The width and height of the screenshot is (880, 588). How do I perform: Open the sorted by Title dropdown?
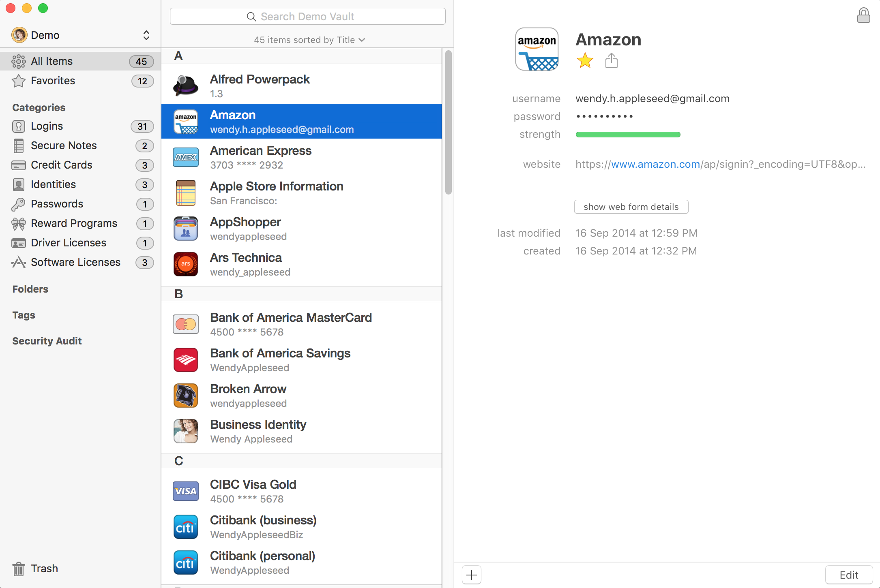tap(309, 40)
